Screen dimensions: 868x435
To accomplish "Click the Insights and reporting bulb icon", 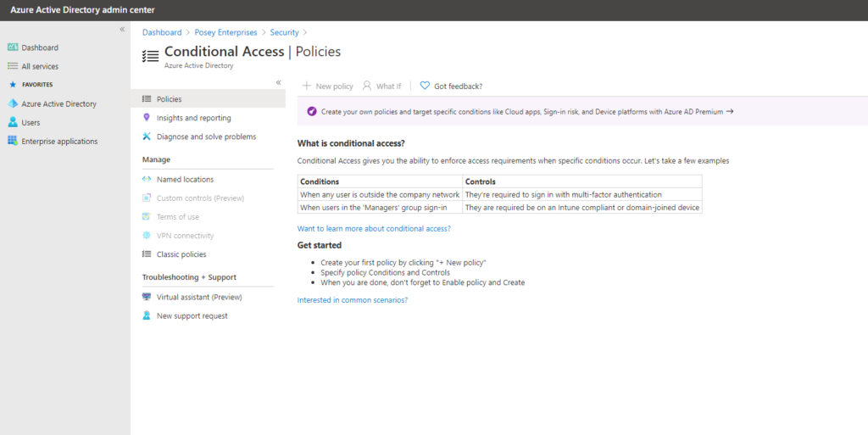I will pos(146,117).
